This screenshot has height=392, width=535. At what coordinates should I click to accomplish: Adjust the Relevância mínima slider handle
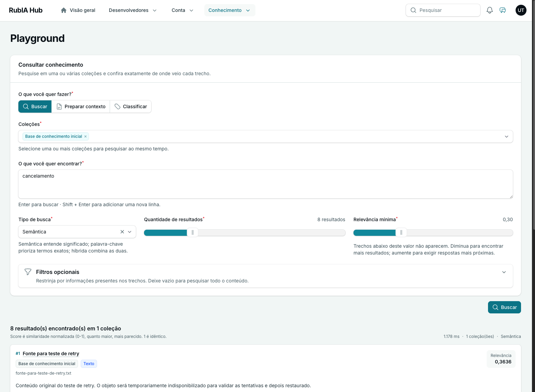click(401, 232)
